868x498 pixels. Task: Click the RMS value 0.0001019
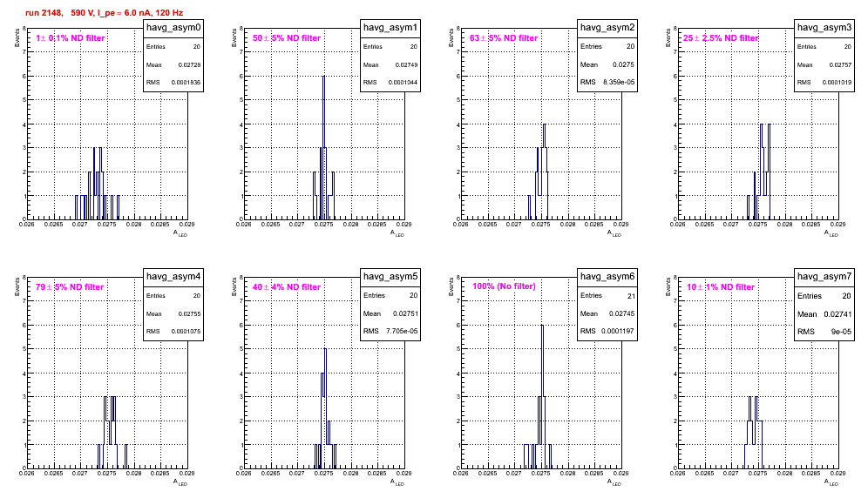click(837, 82)
